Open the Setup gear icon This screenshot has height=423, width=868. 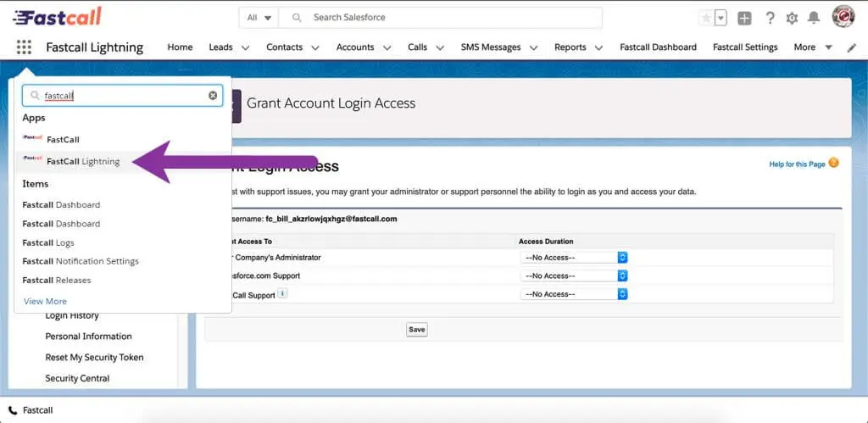pos(792,18)
